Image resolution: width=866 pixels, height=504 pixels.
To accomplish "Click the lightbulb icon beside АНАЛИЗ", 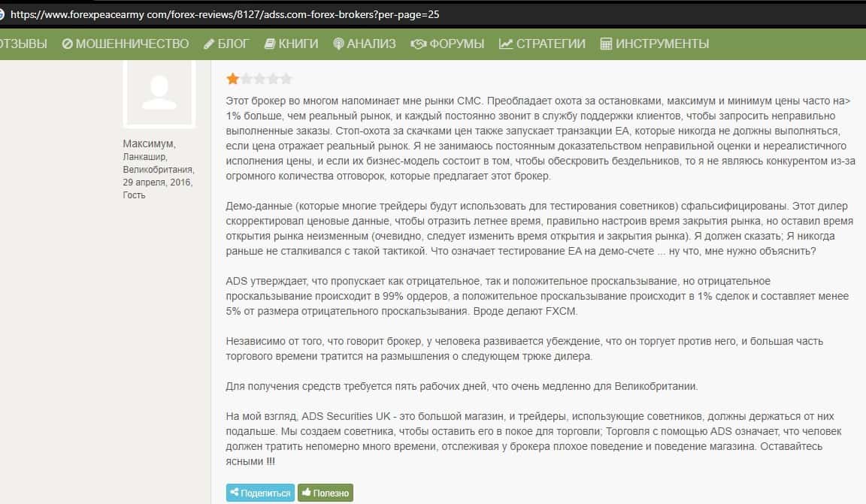I will pyautogui.click(x=338, y=44).
